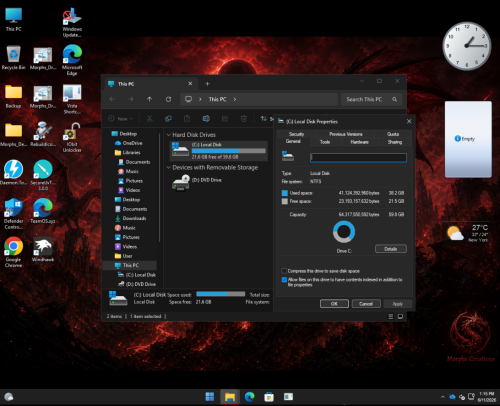The width and height of the screenshot is (500, 406).
Task: Open Daemon Tools desktop icon
Action: (x=13, y=172)
